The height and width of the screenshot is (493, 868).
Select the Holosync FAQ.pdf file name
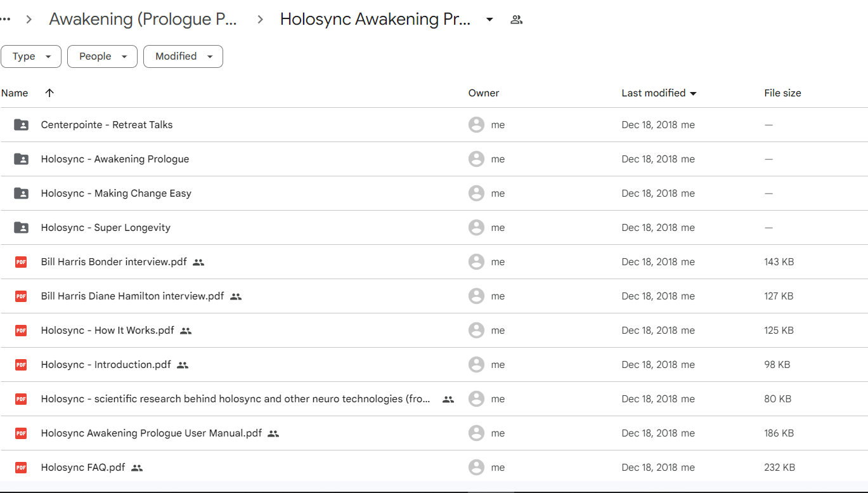(x=83, y=468)
